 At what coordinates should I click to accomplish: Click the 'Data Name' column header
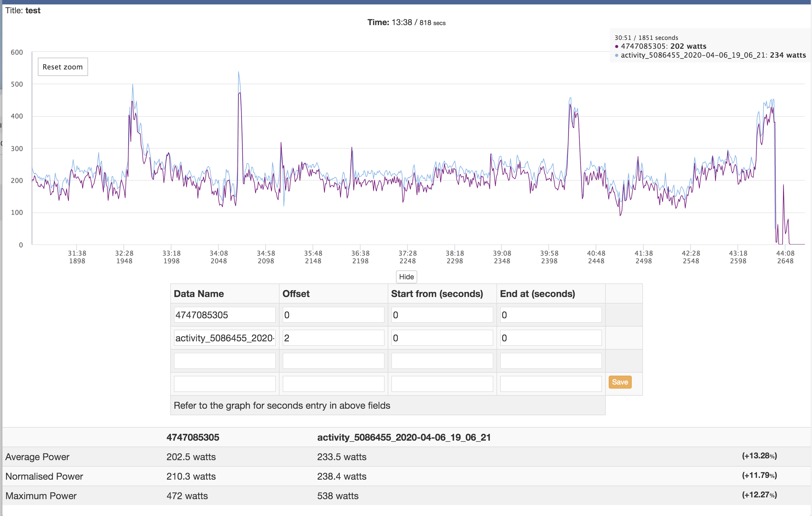click(x=199, y=294)
